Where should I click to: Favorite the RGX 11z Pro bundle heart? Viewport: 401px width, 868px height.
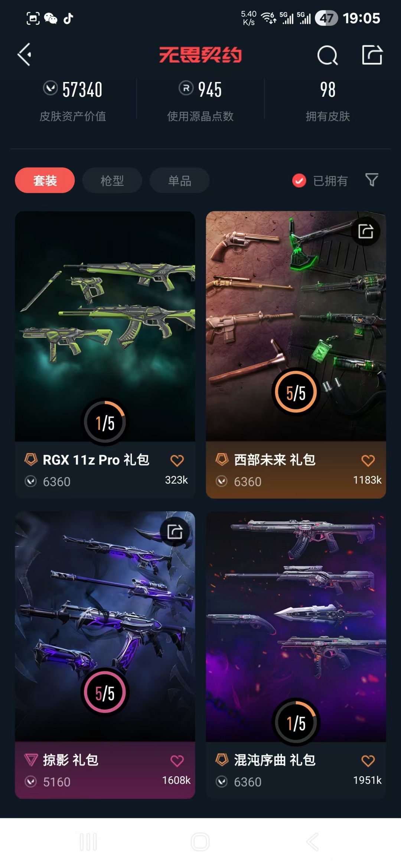point(177,460)
